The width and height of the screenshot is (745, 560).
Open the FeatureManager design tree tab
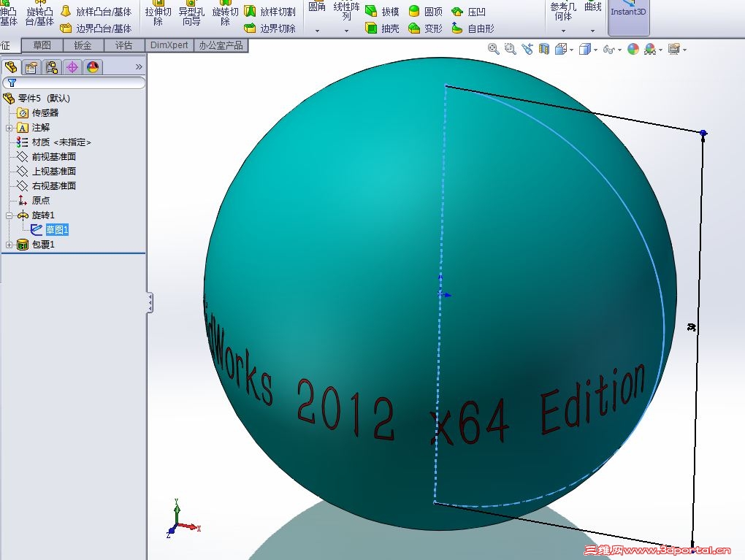11,67
